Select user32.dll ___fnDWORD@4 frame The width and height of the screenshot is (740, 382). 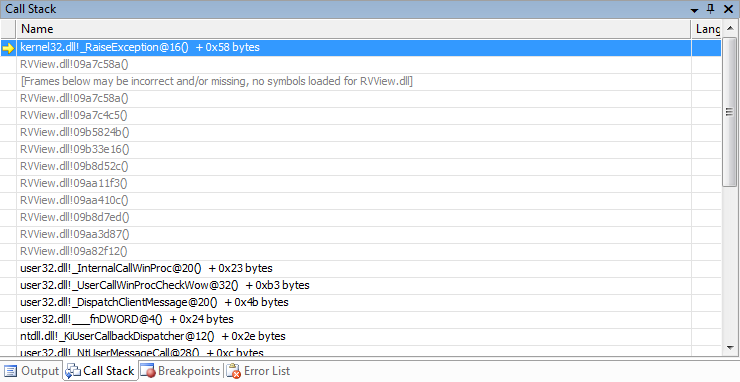tap(361, 319)
